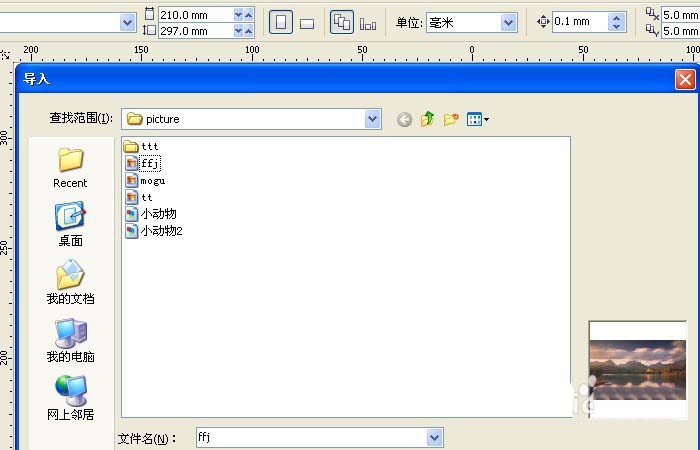The image size is (700, 450).
Task: Decrease nudge offset with stepper down
Action: tap(617, 26)
